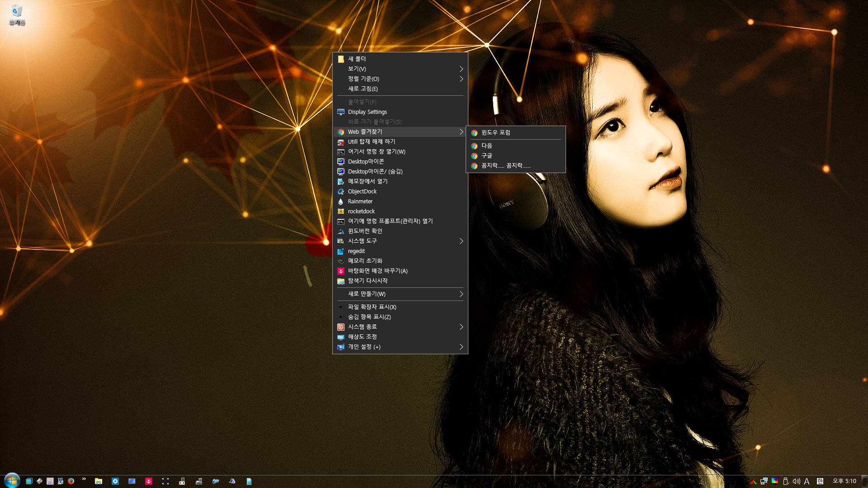Toggle the Korean 한 language indicator
The height and width of the screenshot is (488, 868).
coord(820,481)
